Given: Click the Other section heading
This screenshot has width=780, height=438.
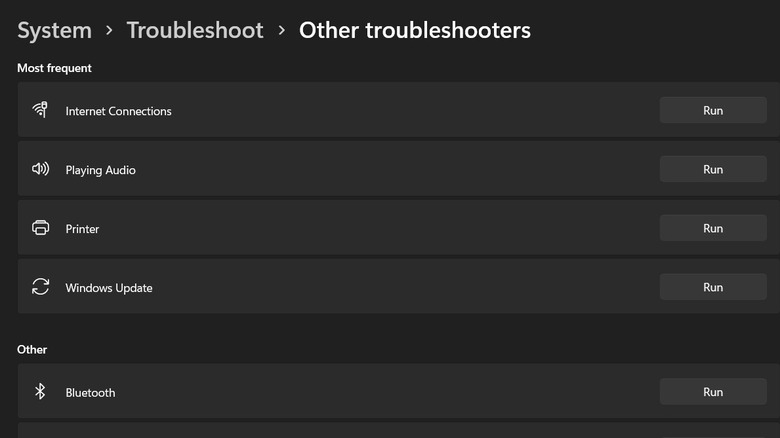Looking at the screenshot, I should pyautogui.click(x=32, y=350).
